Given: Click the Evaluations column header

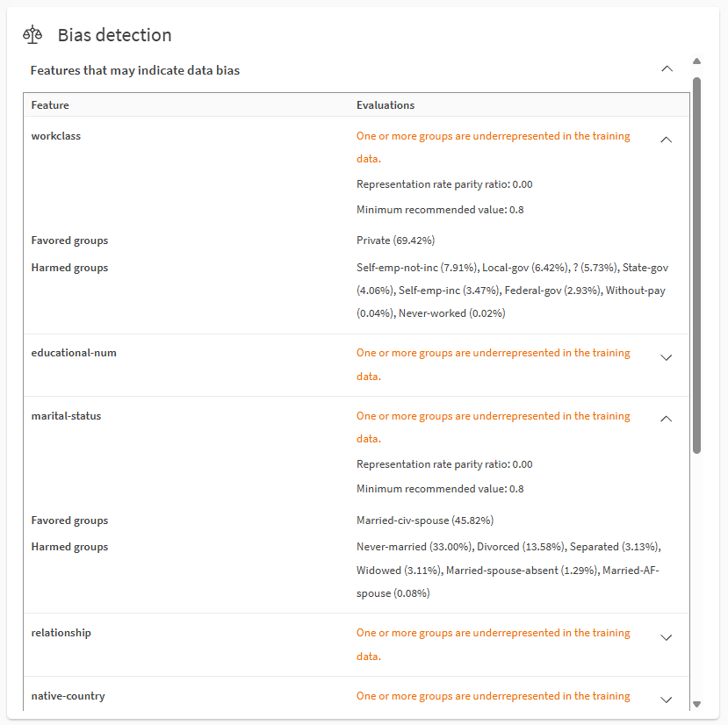Looking at the screenshot, I should [x=386, y=104].
